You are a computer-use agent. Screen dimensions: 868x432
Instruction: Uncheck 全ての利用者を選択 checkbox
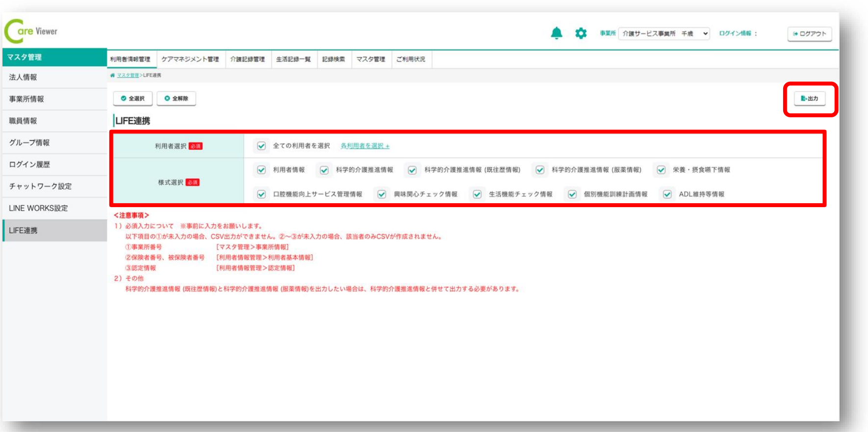click(x=261, y=146)
